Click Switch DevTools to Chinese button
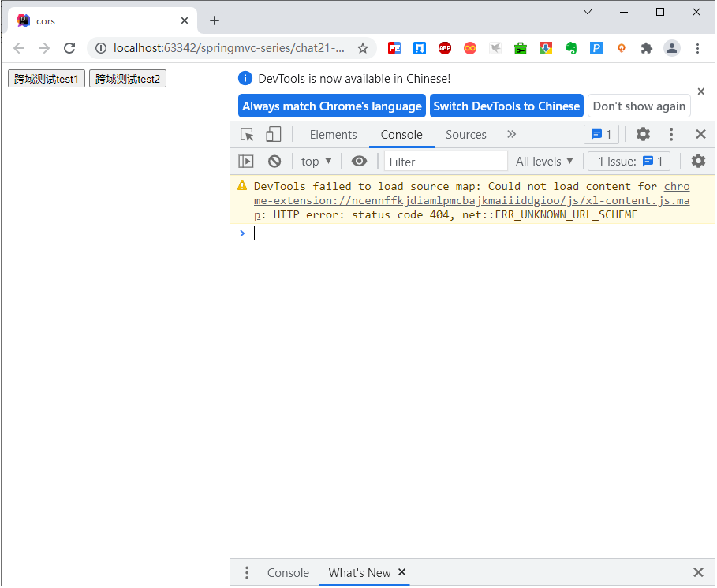 [x=506, y=106]
